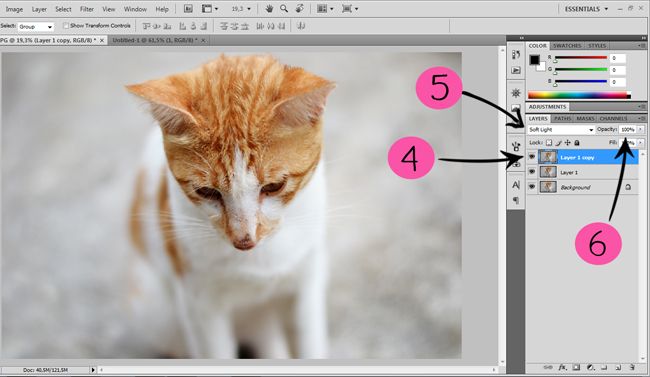This screenshot has width=650, height=377.
Task: Click the foreground color swatch
Action: pyautogui.click(x=534, y=60)
